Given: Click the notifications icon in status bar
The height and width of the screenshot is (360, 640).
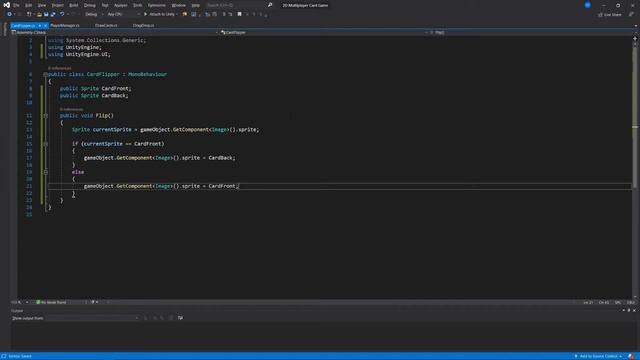Looking at the screenshot, I should [631, 356].
